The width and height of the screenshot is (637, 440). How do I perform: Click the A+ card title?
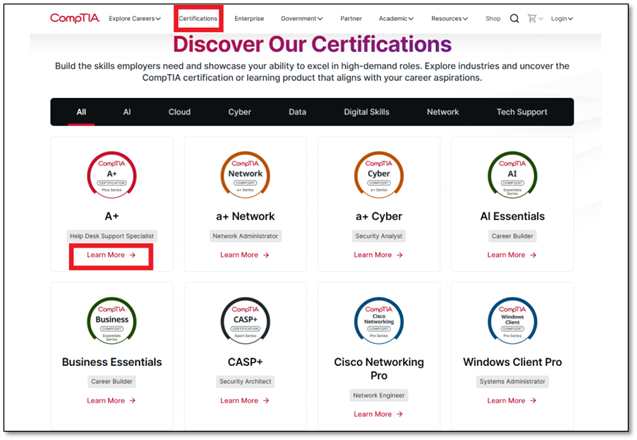pyautogui.click(x=112, y=216)
